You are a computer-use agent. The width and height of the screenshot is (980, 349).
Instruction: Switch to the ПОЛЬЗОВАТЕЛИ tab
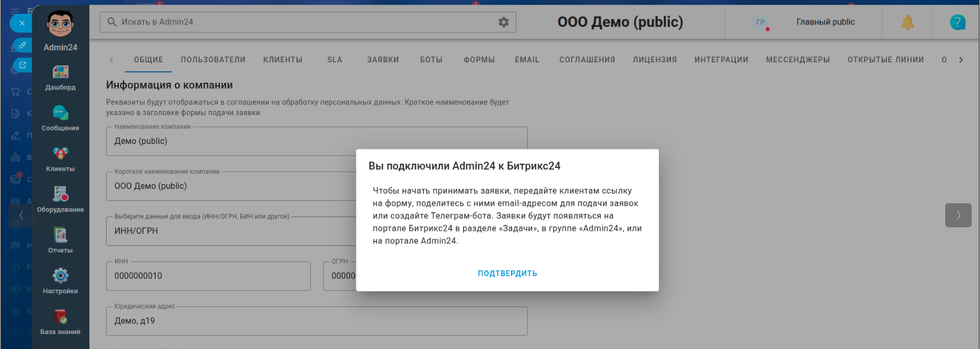213,60
